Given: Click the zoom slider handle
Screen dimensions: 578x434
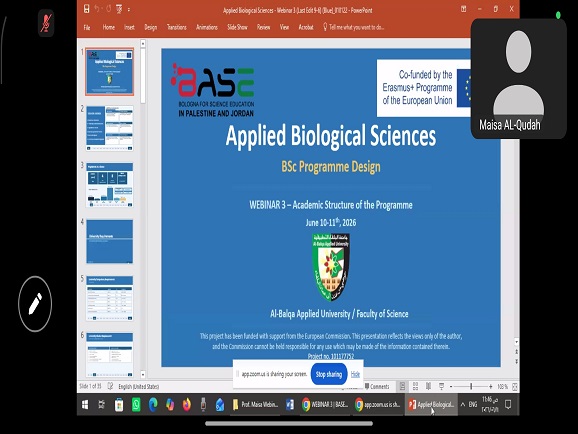Looking at the screenshot, I should pyautogui.click(x=471, y=386).
